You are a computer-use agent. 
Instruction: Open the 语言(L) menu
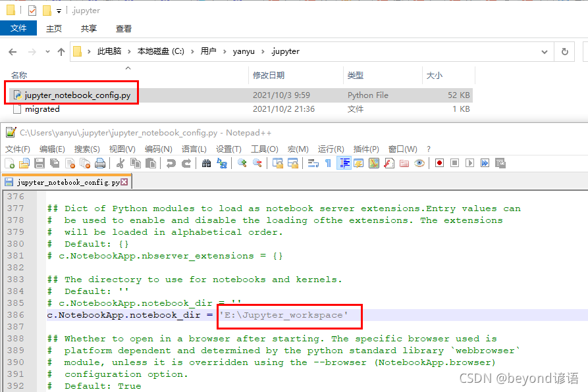[x=194, y=149]
